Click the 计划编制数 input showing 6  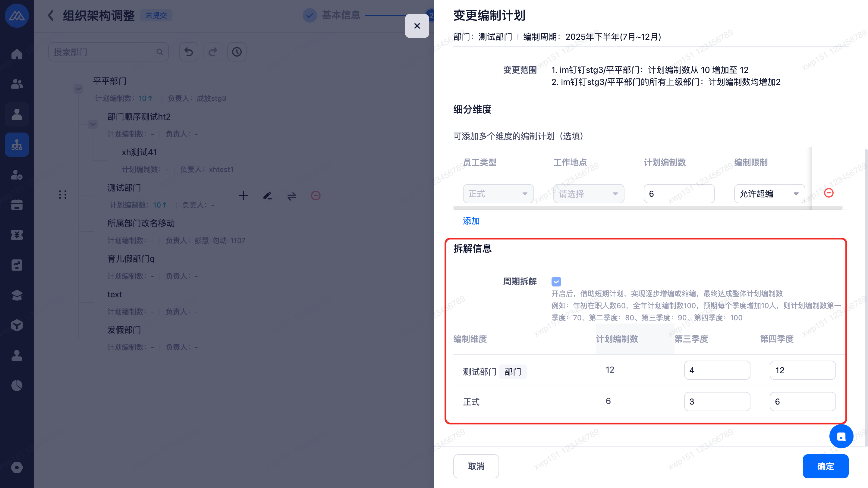coord(679,194)
